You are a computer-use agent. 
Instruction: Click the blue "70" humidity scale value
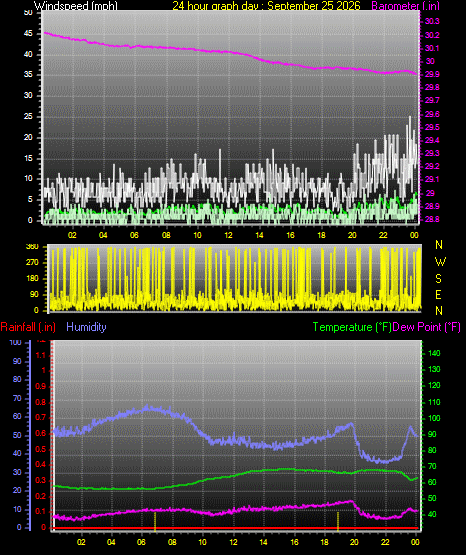tap(17, 398)
